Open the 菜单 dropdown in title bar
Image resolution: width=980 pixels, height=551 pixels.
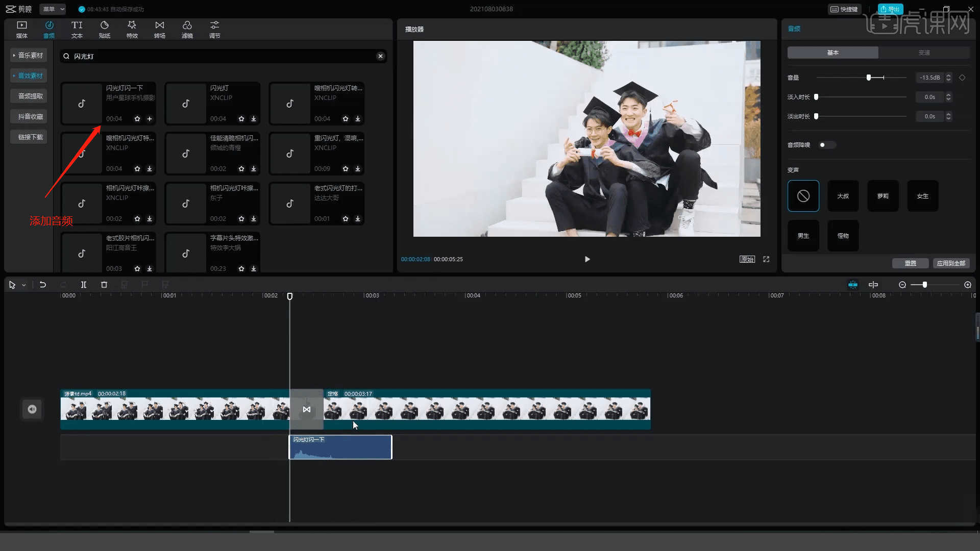pyautogui.click(x=54, y=9)
